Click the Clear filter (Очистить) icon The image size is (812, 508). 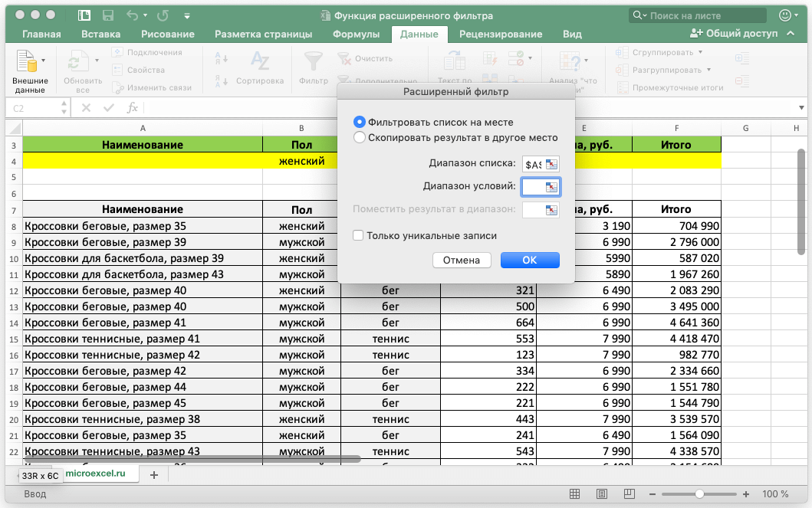coord(344,58)
